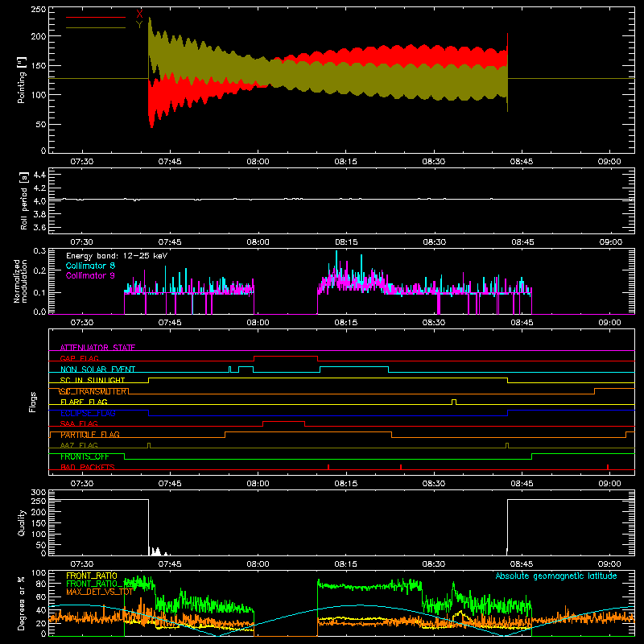Click the magenta Collimator 9 legend entry
The height and width of the screenshot is (644, 644).
pyautogui.click(x=90, y=275)
